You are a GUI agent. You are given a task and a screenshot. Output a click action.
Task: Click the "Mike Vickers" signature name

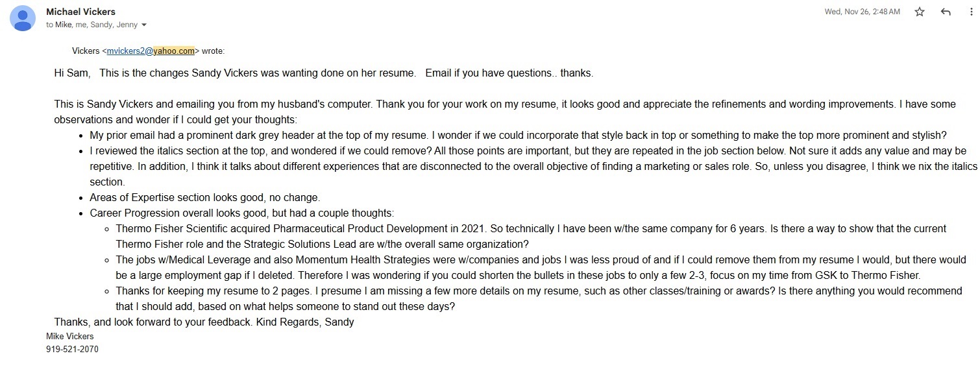pos(69,336)
